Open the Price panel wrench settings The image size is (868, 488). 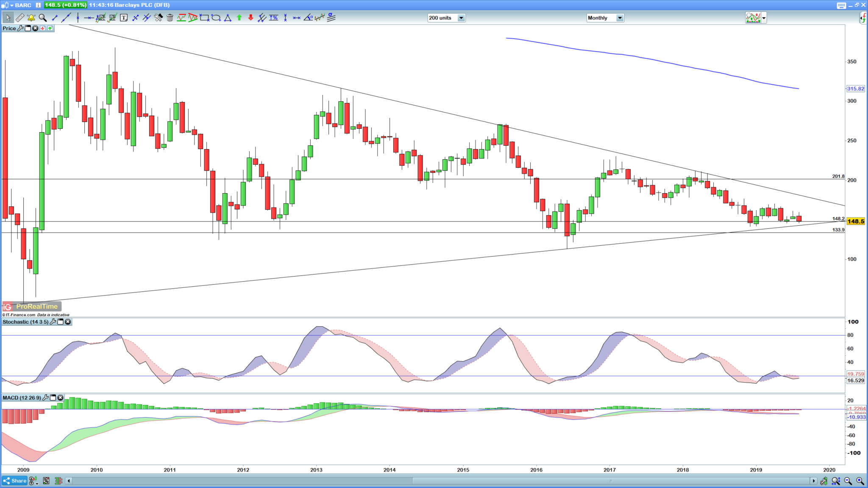(20, 28)
